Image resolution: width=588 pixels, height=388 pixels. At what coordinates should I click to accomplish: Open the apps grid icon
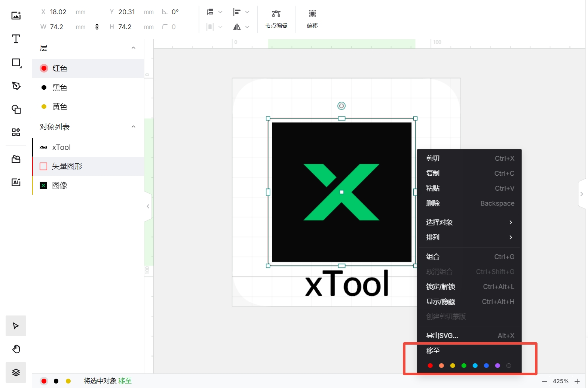click(x=16, y=132)
